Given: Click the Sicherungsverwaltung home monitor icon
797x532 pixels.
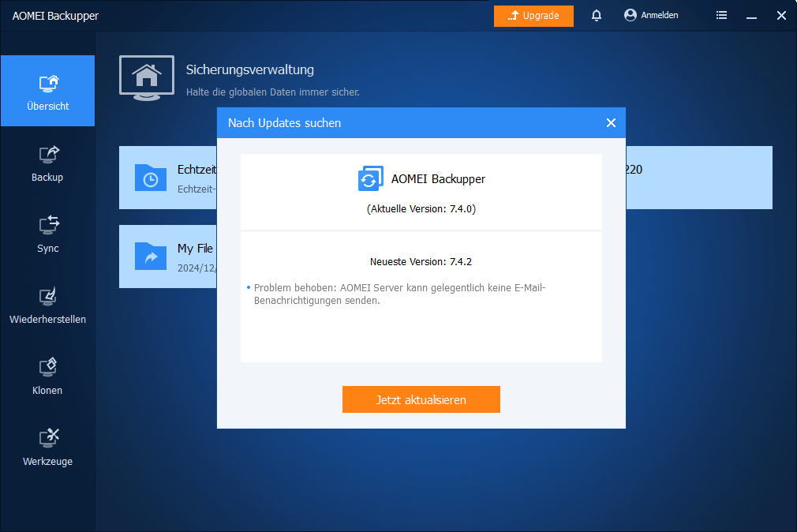Looking at the screenshot, I should pyautogui.click(x=147, y=78).
